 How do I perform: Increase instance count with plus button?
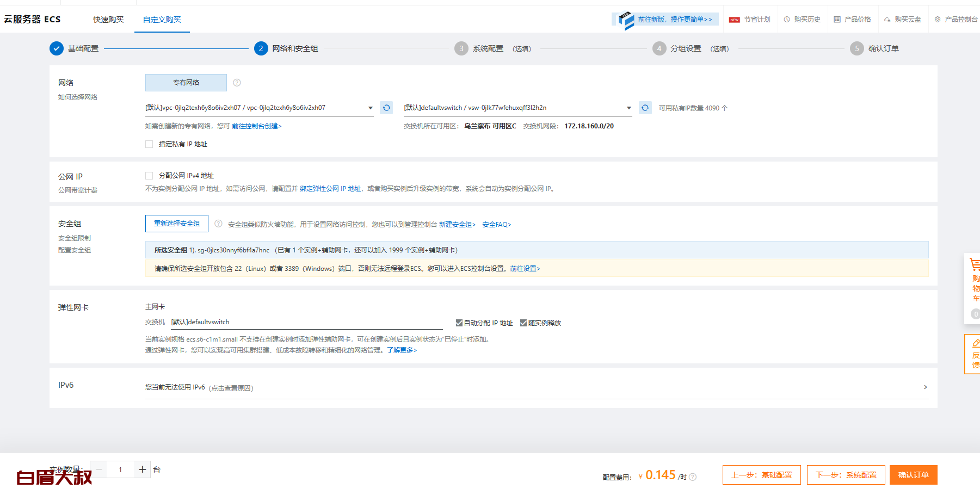[x=143, y=469]
